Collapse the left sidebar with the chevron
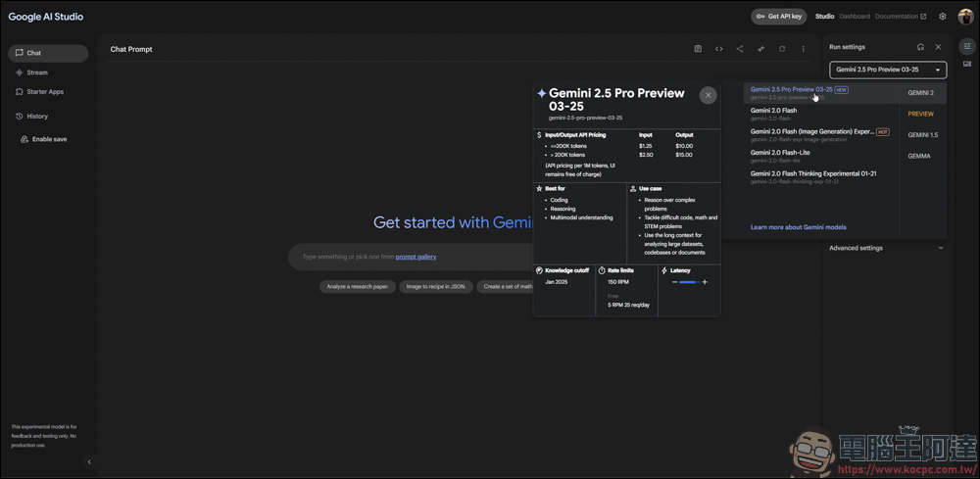980x479 pixels. 89,462
